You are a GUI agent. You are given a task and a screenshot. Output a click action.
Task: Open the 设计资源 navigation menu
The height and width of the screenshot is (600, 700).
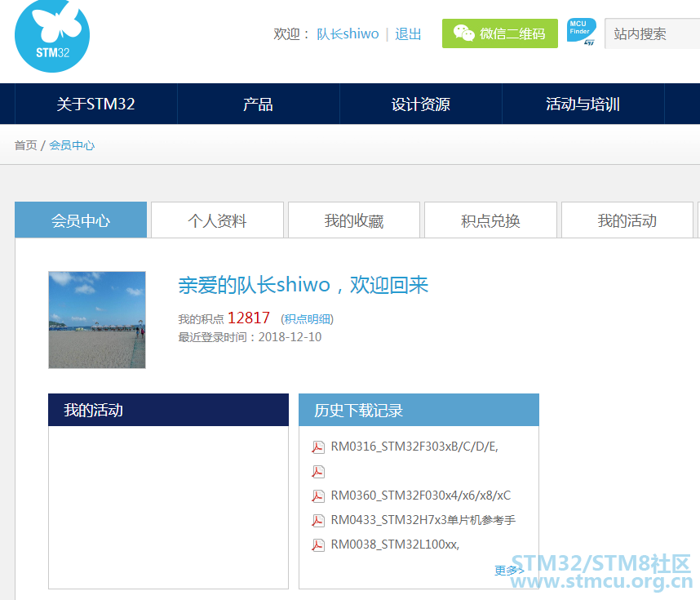pyautogui.click(x=420, y=104)
